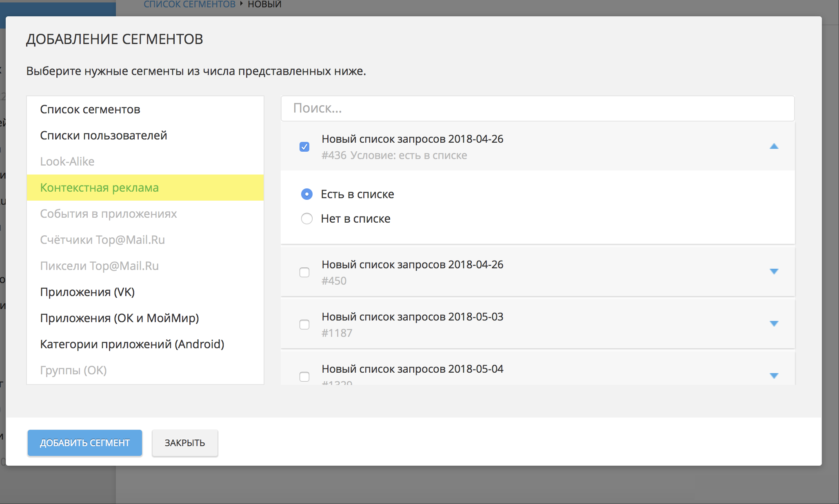Viewport: 839px width, 504px height.
Task: Tick the 2018-05-04 list checkbox
Action: coord(304,376)
